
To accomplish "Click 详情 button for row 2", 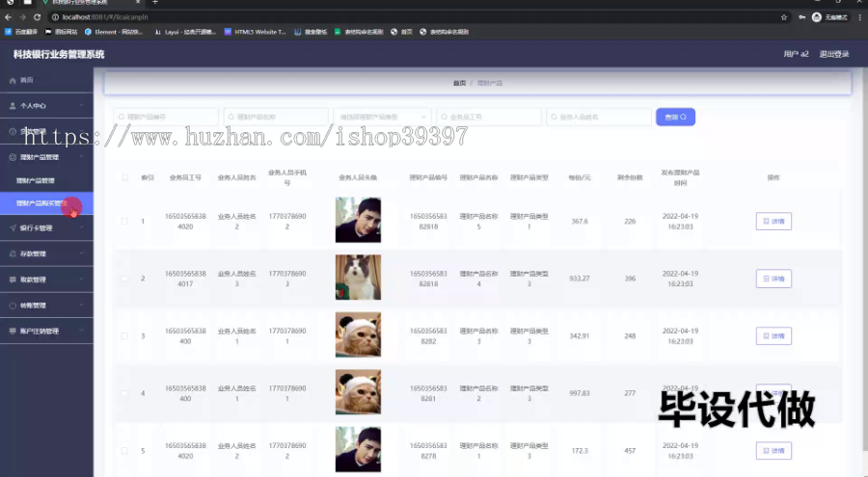I will (x=773, y=278).
